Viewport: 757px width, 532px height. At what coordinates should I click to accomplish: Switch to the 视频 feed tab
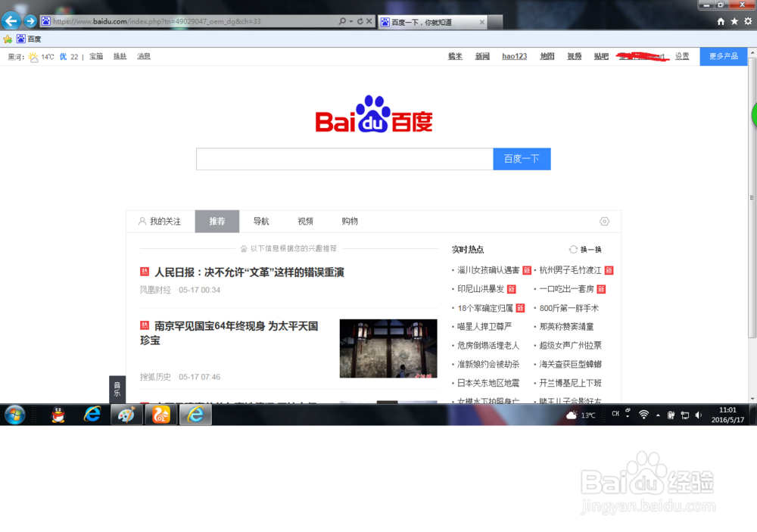(306, 221)
